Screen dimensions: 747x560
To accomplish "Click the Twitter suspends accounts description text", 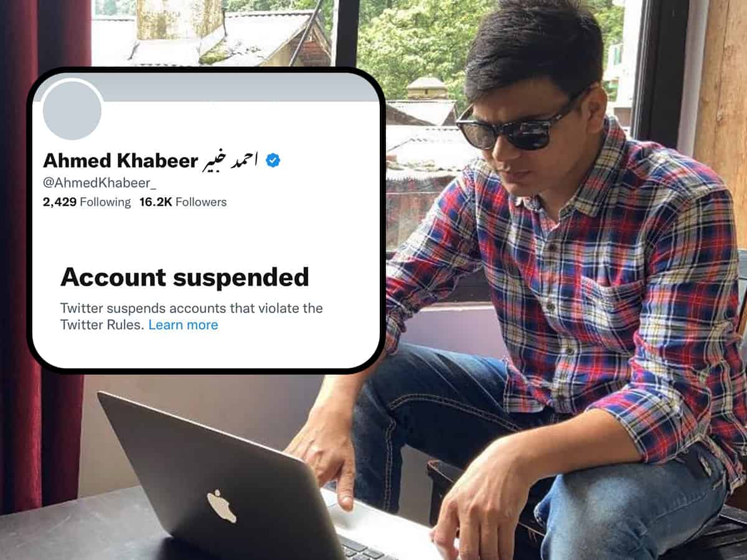I will [192, 316].
